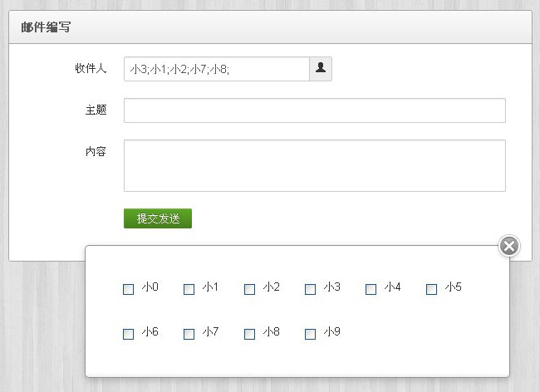This screenshot has height=392, width=540.
Task: Click the 小7 checkbox
Action: (189, 334)
